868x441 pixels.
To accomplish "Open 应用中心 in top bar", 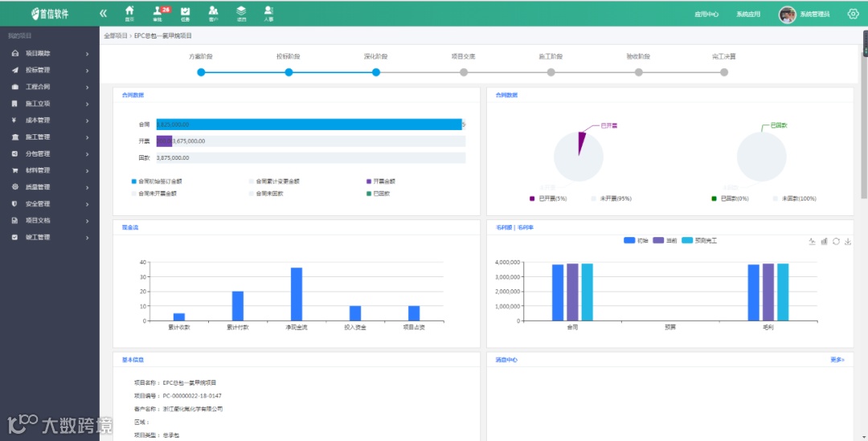I will coord(706,14).
